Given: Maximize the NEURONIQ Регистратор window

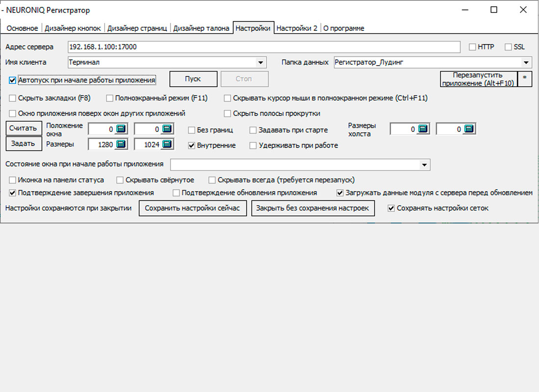Looking at the screenshot, I should coord(494,10).
